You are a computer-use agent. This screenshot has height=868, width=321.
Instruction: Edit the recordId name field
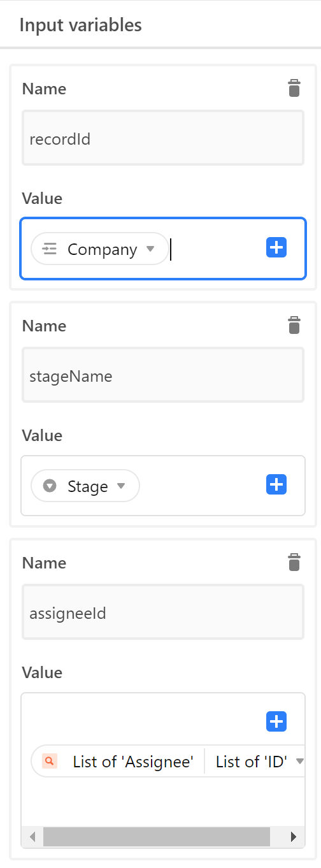(163, 138)
